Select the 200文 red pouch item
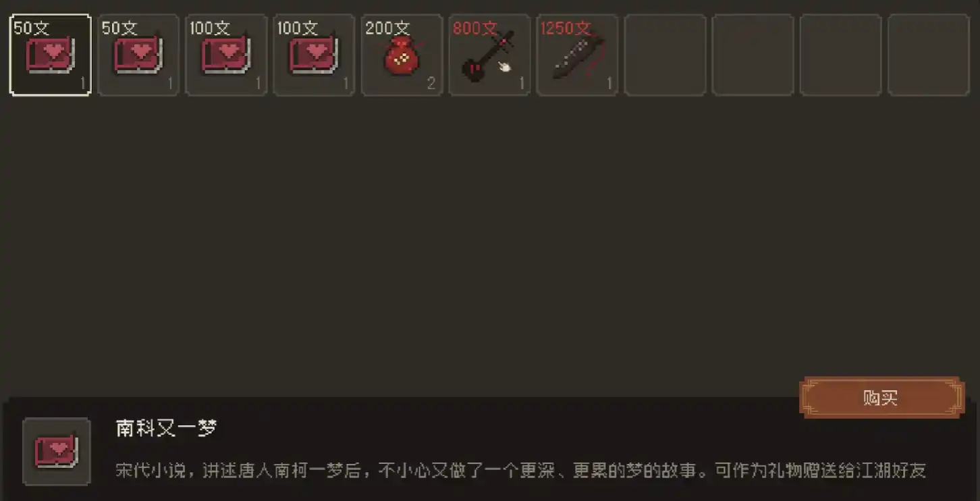This screenshot has height=501, width=980. click(402, 55)
